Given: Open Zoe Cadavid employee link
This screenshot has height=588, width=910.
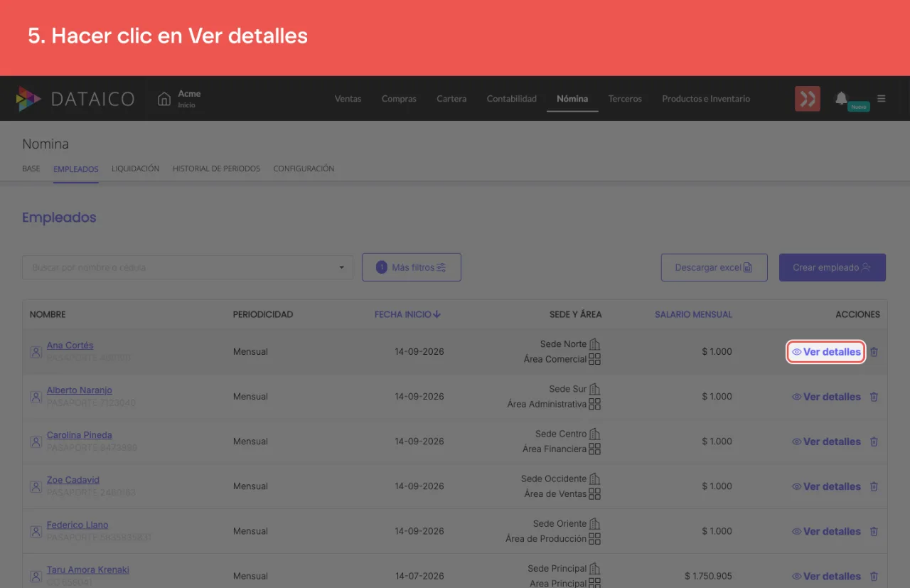Looking at the screenshot, I should point(73,480).
